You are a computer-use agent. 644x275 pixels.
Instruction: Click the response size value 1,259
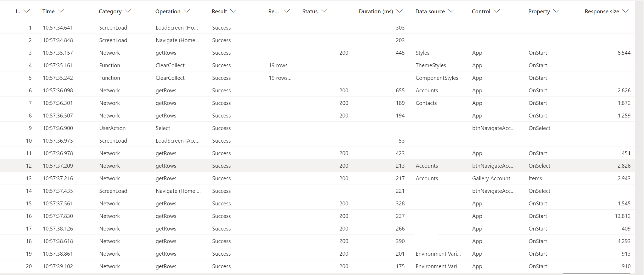624,116
